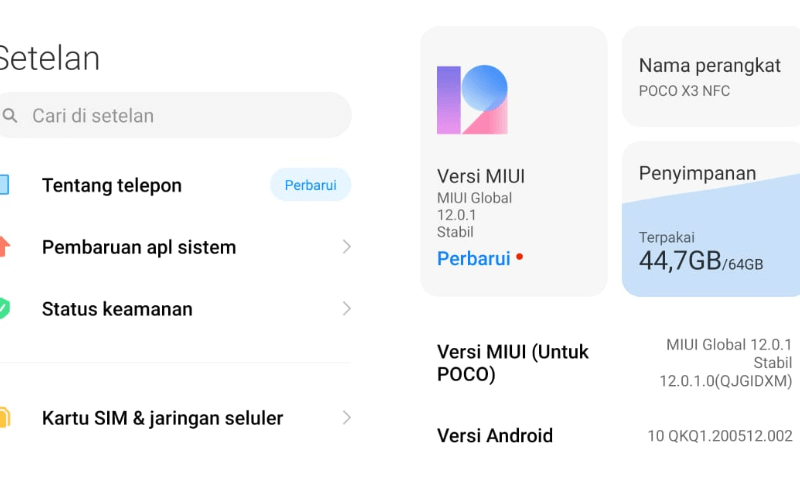Image resolution: width=800 pixels, height=488 pixels.
Task: Tap the green Status keamanan shield icon
Action: pyautogui.click(x=5, y=308)
